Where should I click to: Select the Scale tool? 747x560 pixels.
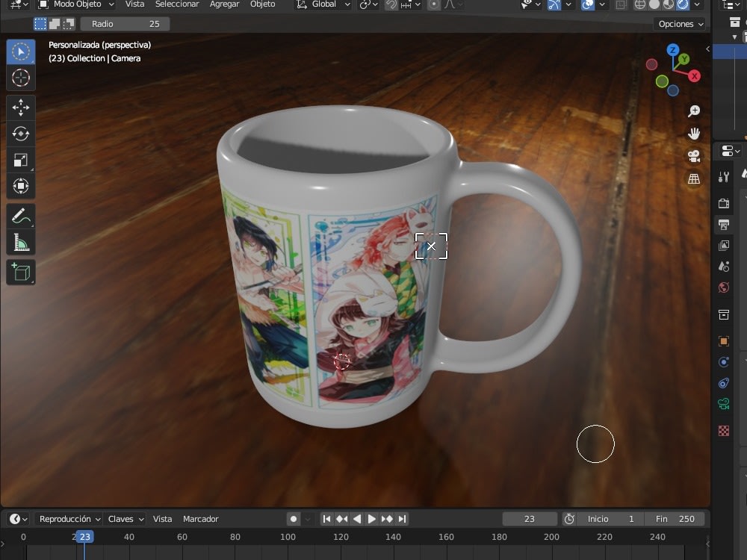(21, 159)
